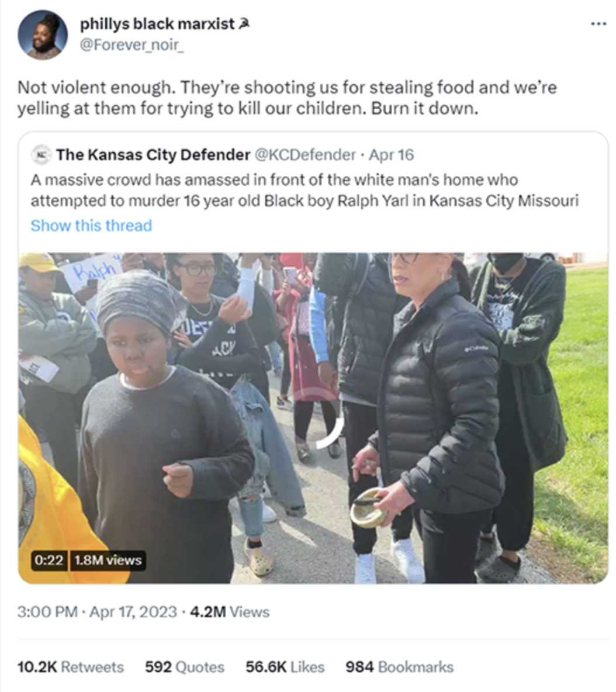Click the 984 Bookmarks count

click(399, 667)
